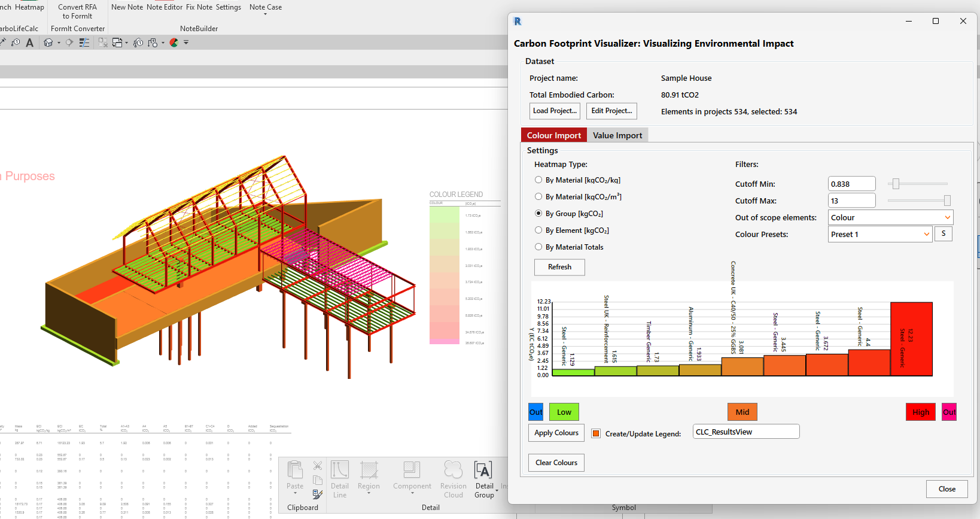
Task: Click the Cutoff Min input field
Action: point(851,184)
